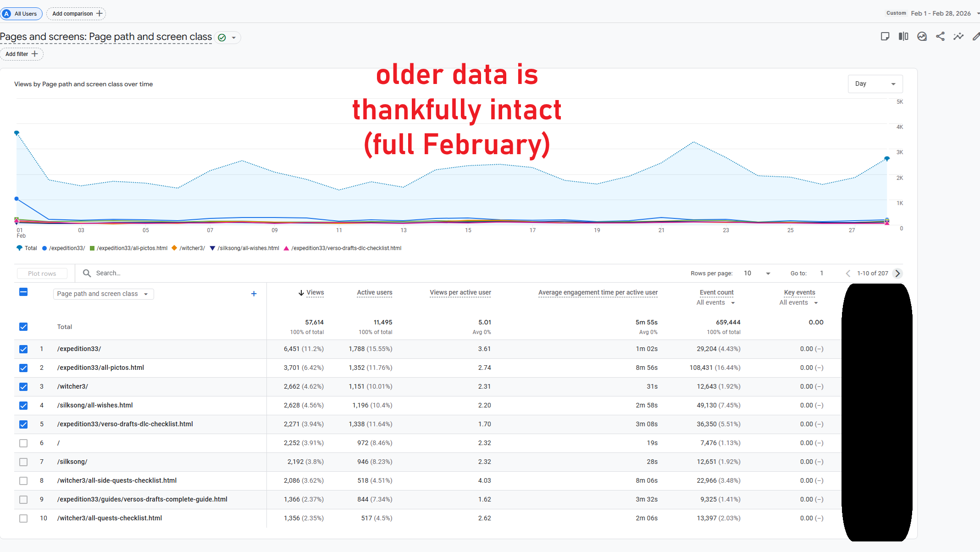
Task: Check the /silksong/ row checkbox
Action: click(x=23, y=462)
